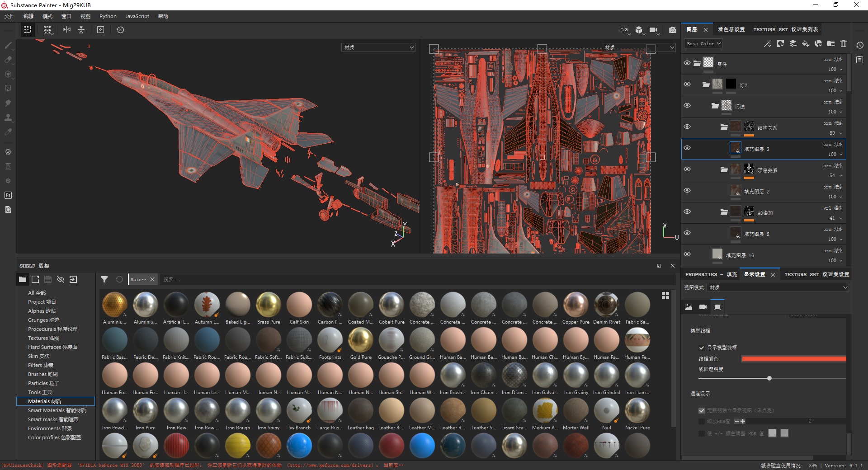Toggle visibility of 顶底关系 folder
Viewport: 868px width, 470px height.
(687, 169)
